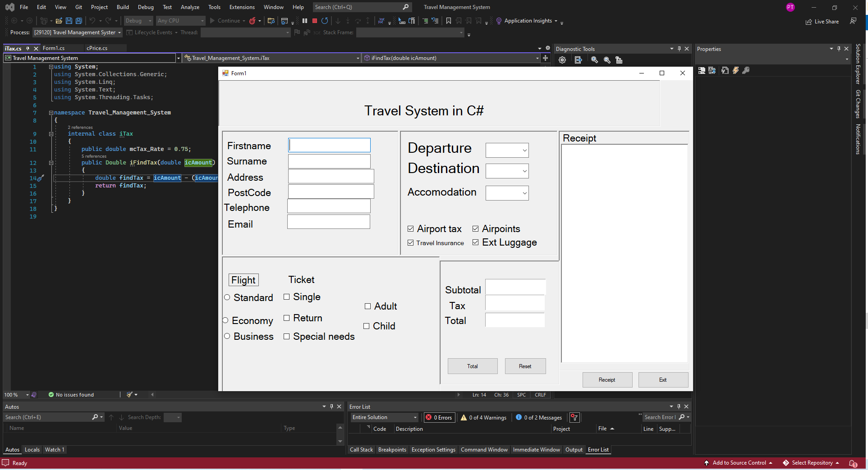Click the Save file toolbar icon

pyautogui.click(x=69, y=21)
